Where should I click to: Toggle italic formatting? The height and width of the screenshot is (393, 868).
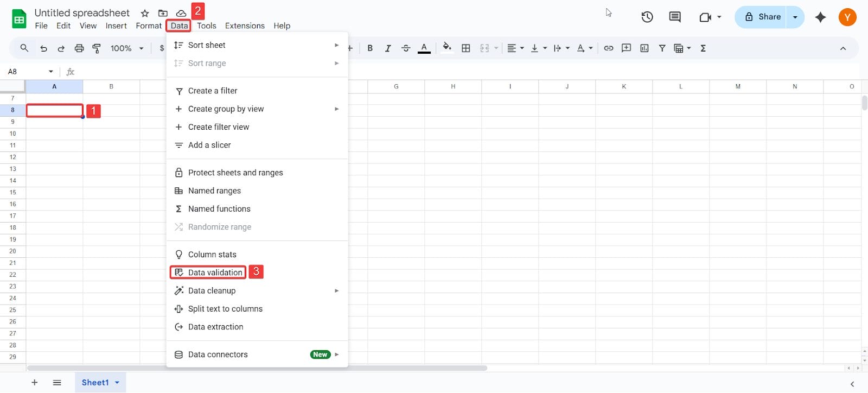[x=388, y=48]
